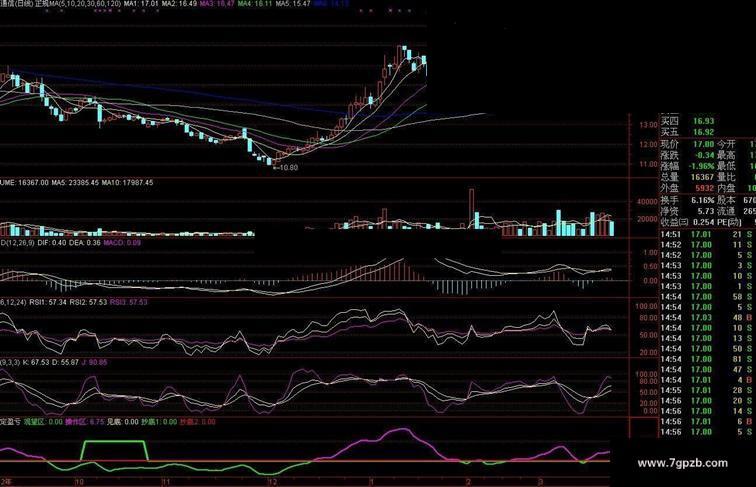Click the 10.80 low price marker
Viewport: 756px width, 487px height.
point(285,168)
